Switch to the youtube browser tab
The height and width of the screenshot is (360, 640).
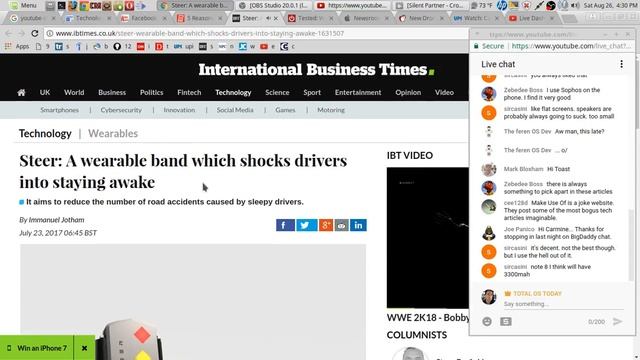(x=31, y=18)
